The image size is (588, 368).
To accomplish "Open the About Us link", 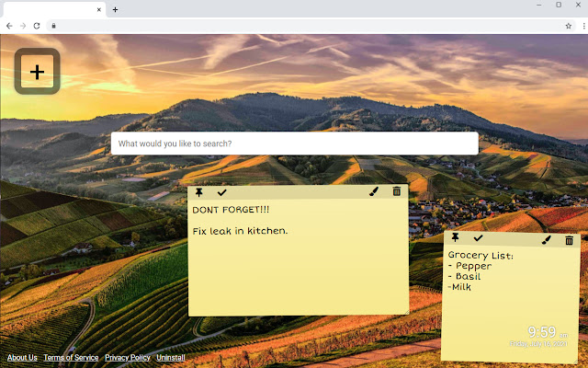I will click(22, 358).
